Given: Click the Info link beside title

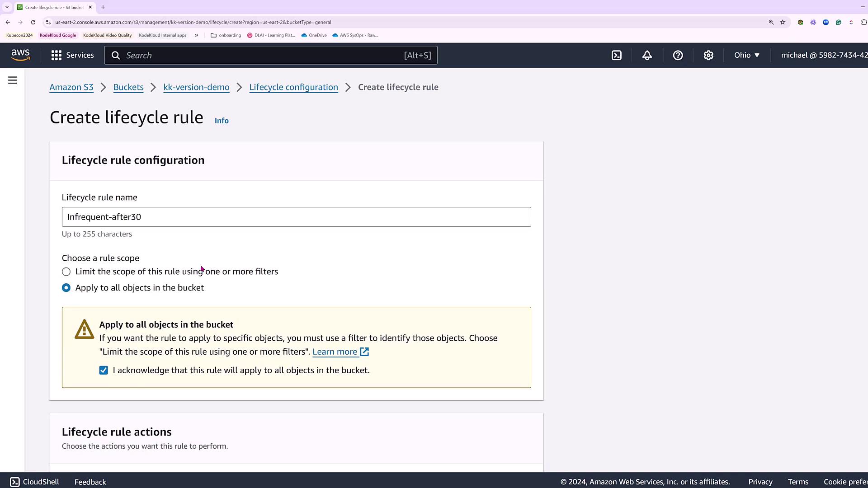Looking at the screenshot, I should 222,121.
